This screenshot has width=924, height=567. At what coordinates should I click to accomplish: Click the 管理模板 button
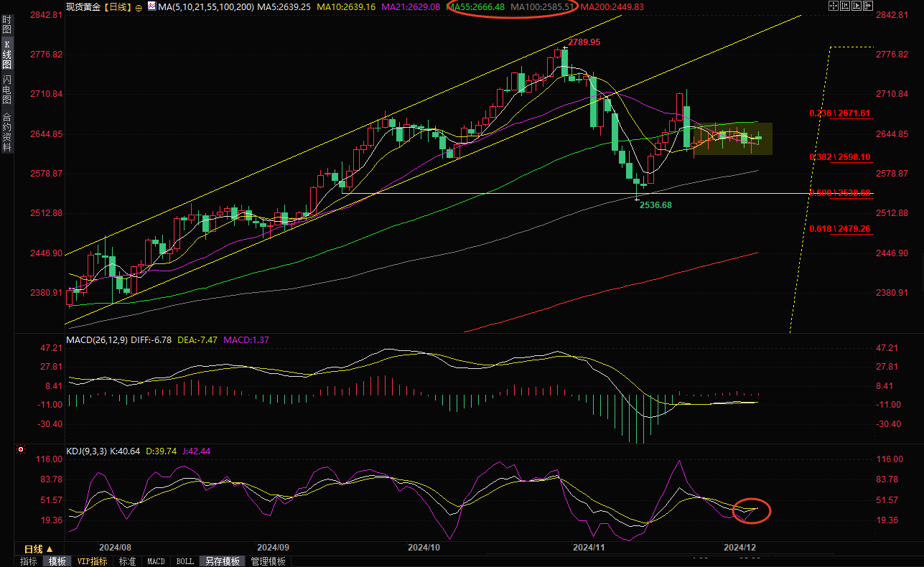(268, 561)
